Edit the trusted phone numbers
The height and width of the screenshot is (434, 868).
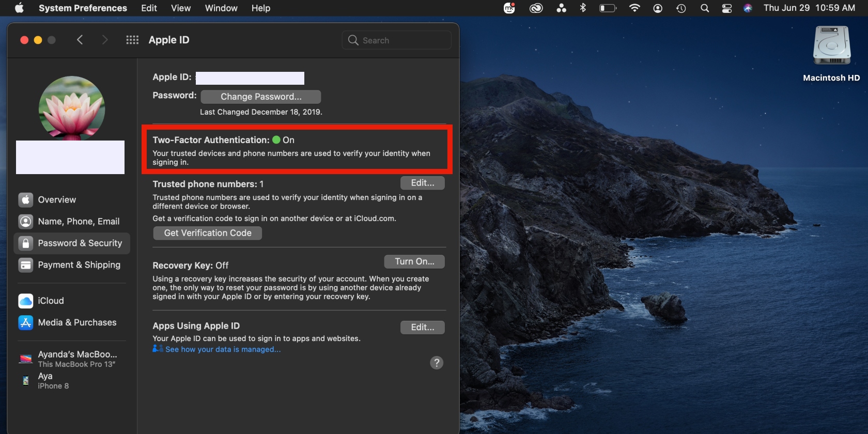(423, 183)
